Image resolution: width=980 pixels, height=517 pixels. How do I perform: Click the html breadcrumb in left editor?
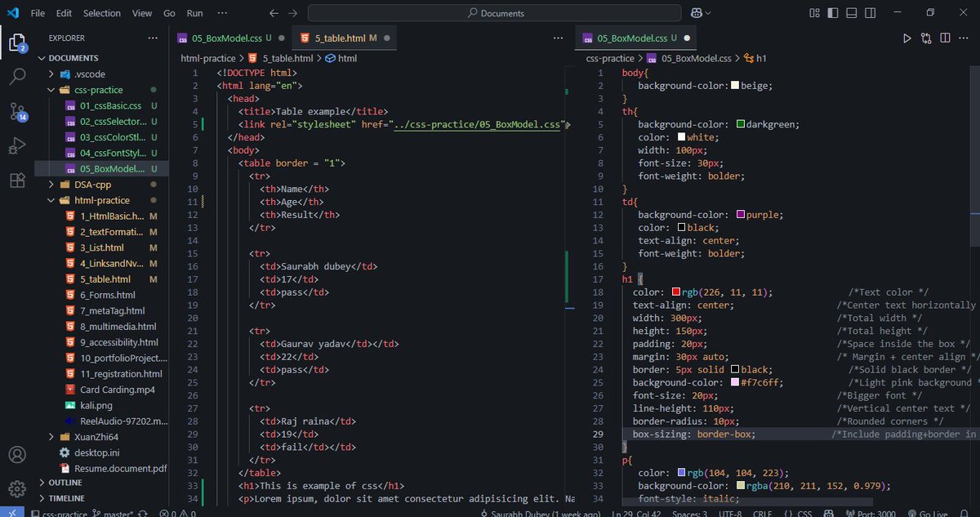tap(341, 58)
